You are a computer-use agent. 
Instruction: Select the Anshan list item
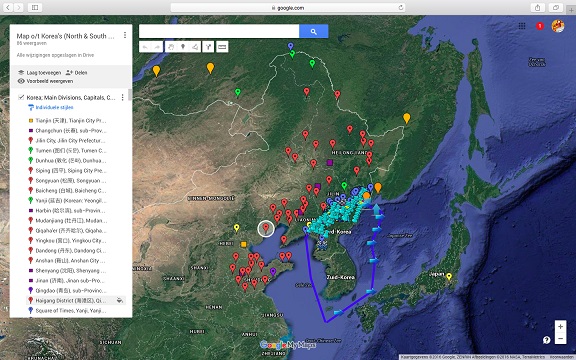(x=70, y=260)
